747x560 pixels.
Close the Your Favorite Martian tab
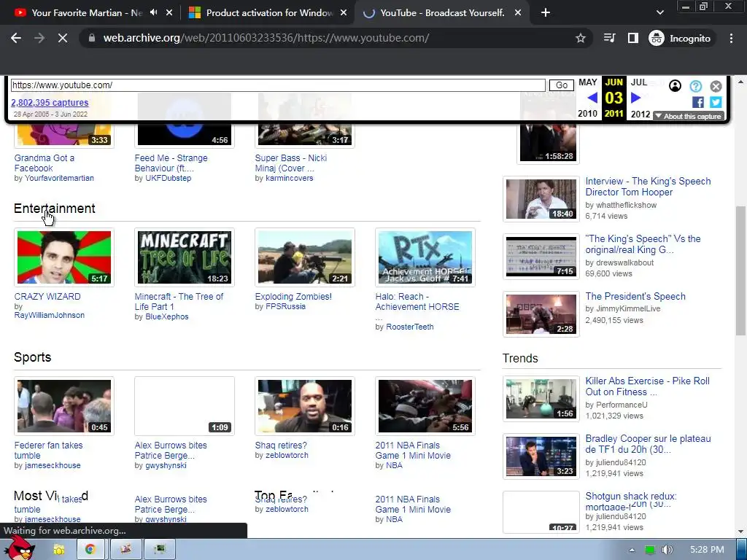click(169, 13)
